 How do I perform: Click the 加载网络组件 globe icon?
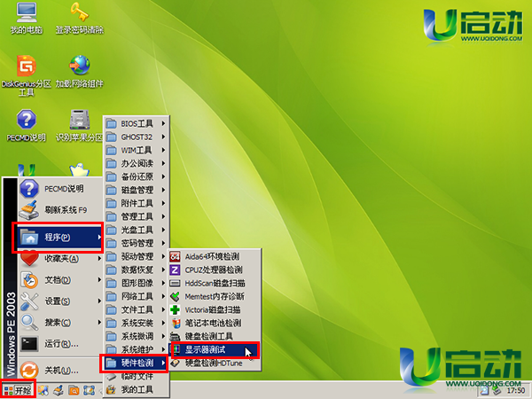click(80, 71)
